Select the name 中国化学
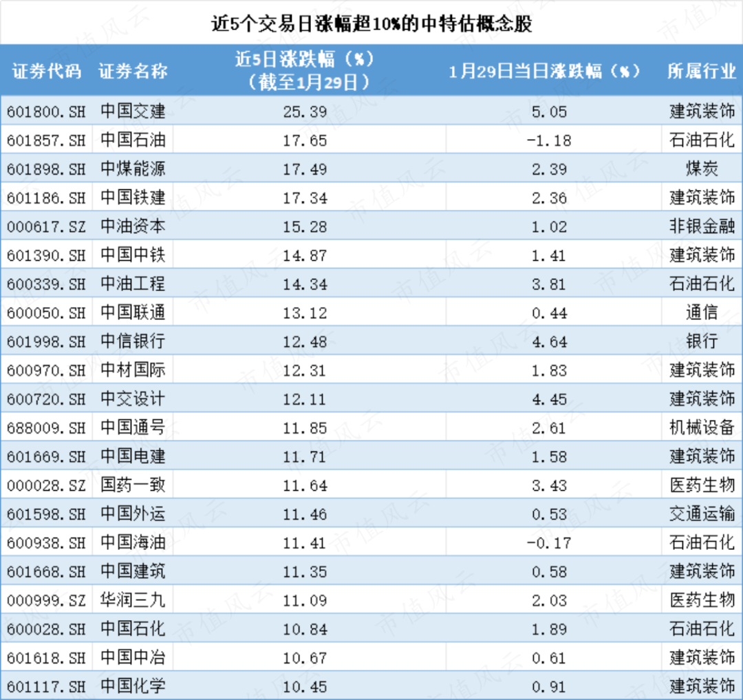 tap(133, 686)
